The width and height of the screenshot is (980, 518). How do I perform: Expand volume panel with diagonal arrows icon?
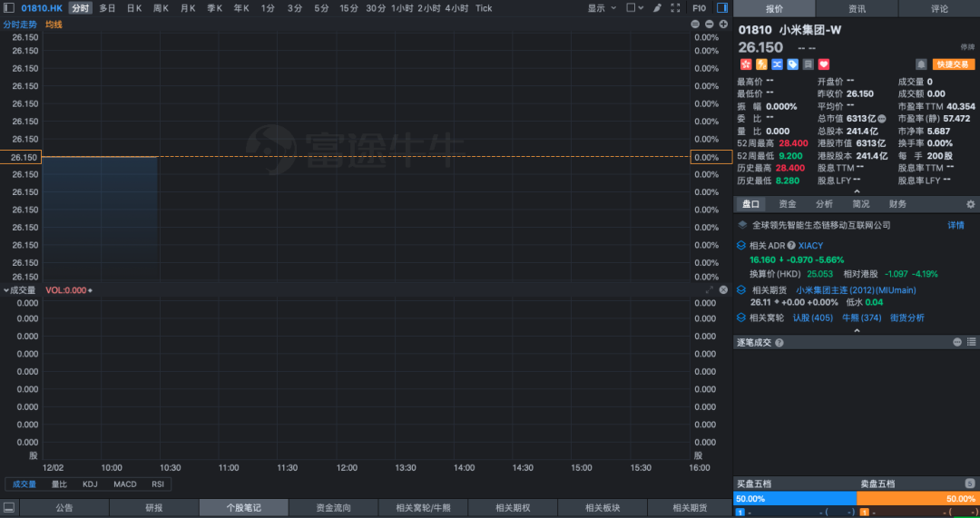click(x=710, y=290)
